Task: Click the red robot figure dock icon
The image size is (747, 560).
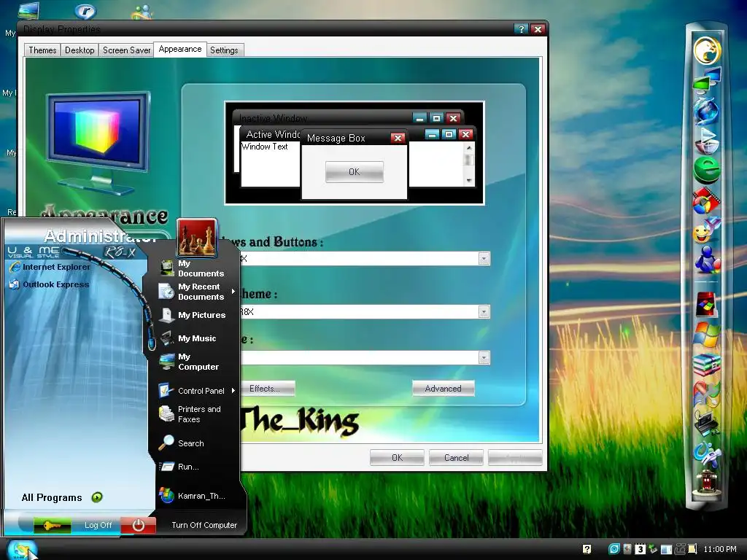Action: point(706,482)
